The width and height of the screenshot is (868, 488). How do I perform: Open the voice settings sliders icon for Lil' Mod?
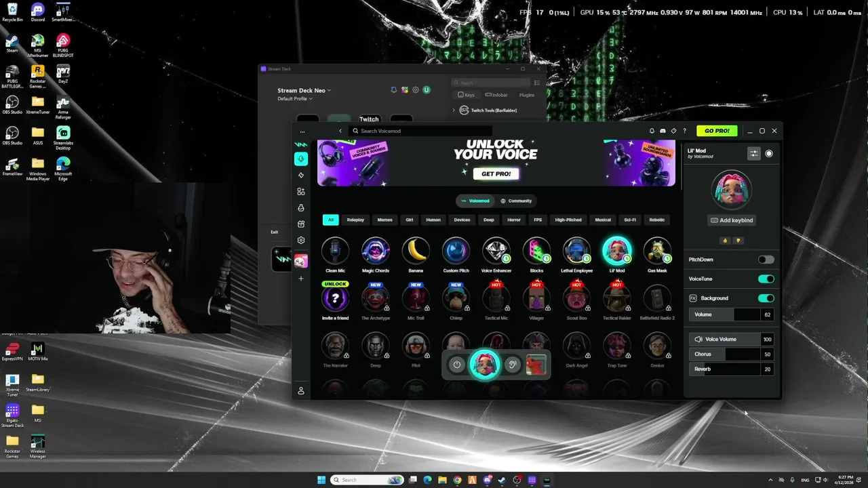point(754,153)
